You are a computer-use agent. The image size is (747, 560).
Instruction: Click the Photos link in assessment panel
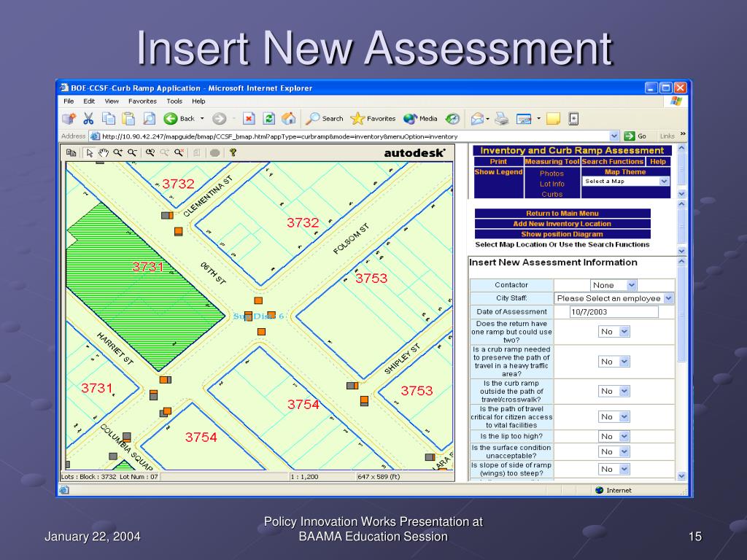click(x=551, y=174)
